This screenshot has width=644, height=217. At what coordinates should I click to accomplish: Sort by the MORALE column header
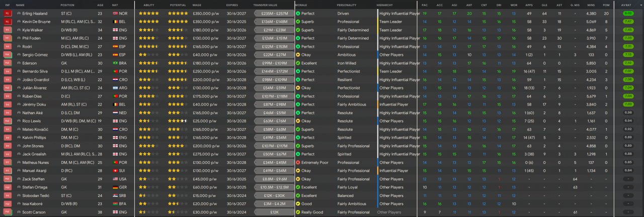[x=301, y=5]
